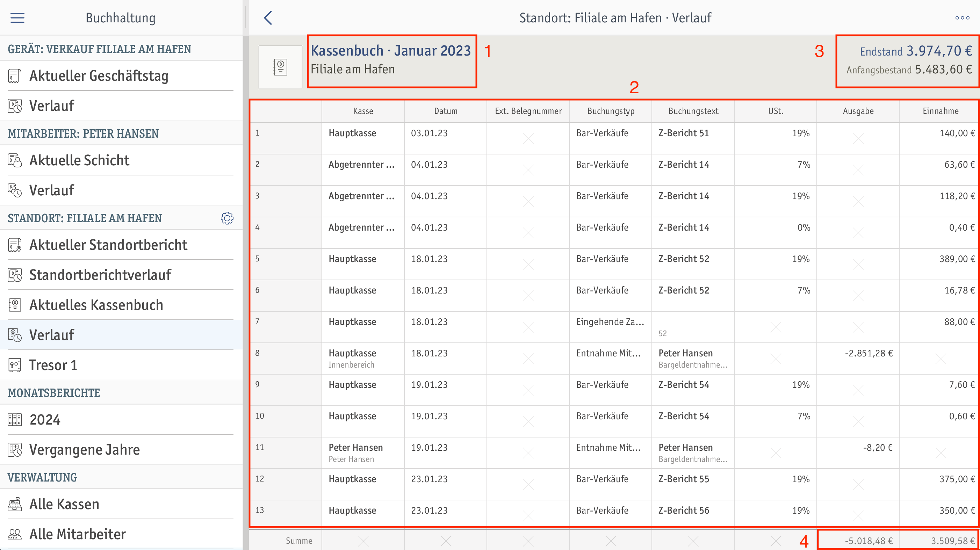Select highlighted Verlauf under Standort
980x550 pixels.
pyautogui.click(x=121, y=335)
